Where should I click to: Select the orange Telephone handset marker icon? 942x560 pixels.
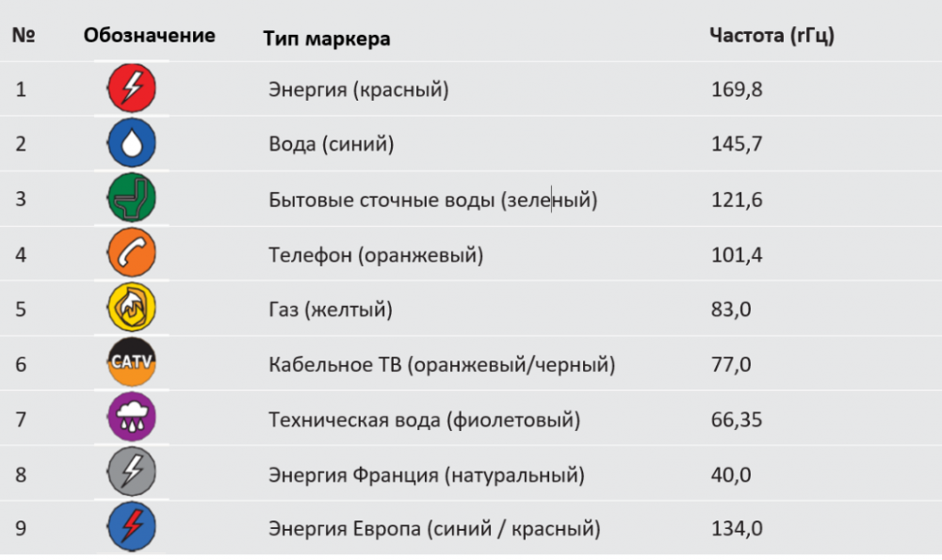132,252
